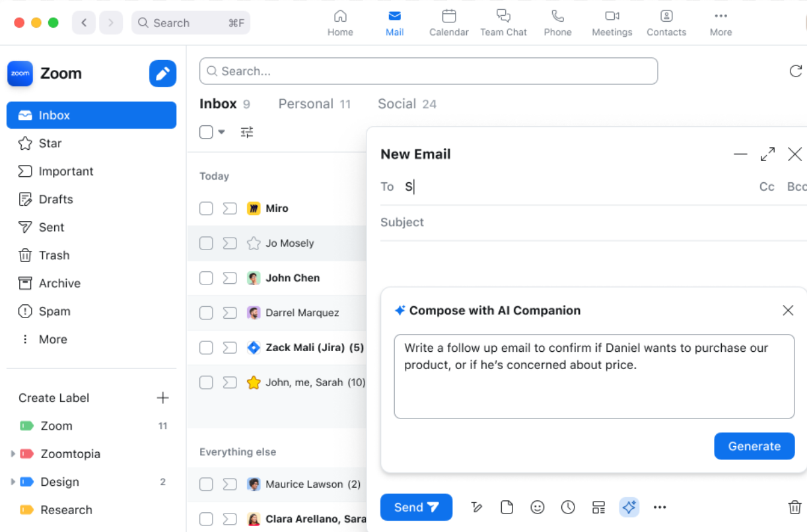Click the Generate button in AI Companion
This screenshot has width=807, height=532.
(x=754, y=446)
